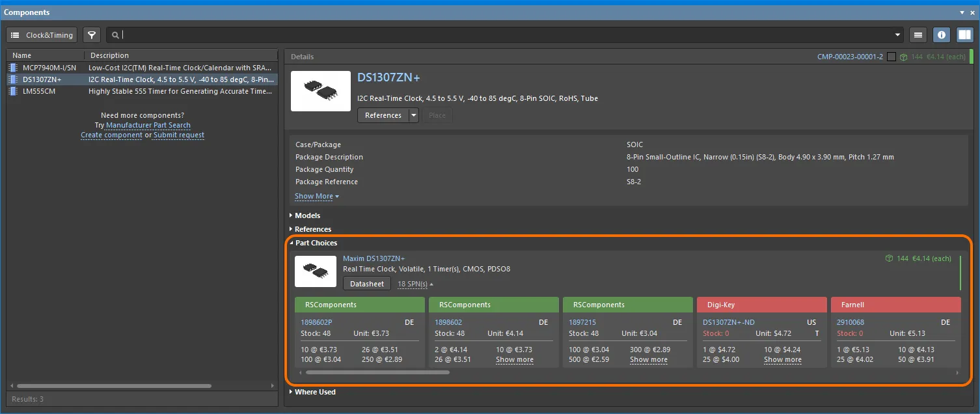Click the Farnell supplier card header

tap(896, 305)
